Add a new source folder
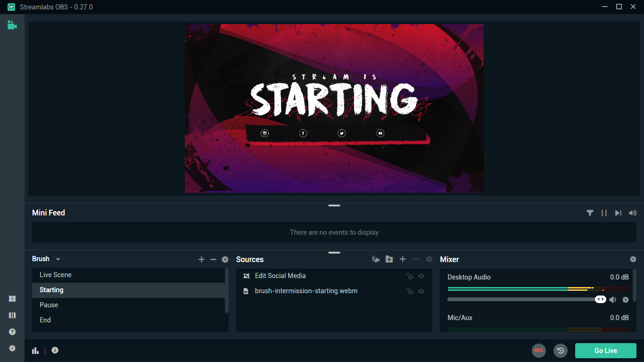 pos(389,259)
